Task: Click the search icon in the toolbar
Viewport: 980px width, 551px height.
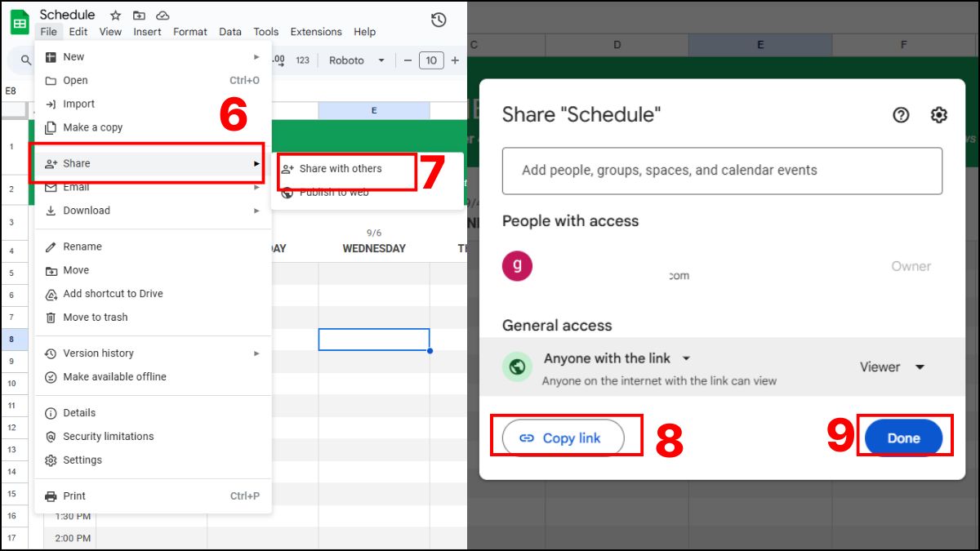Action: (24, 60)
